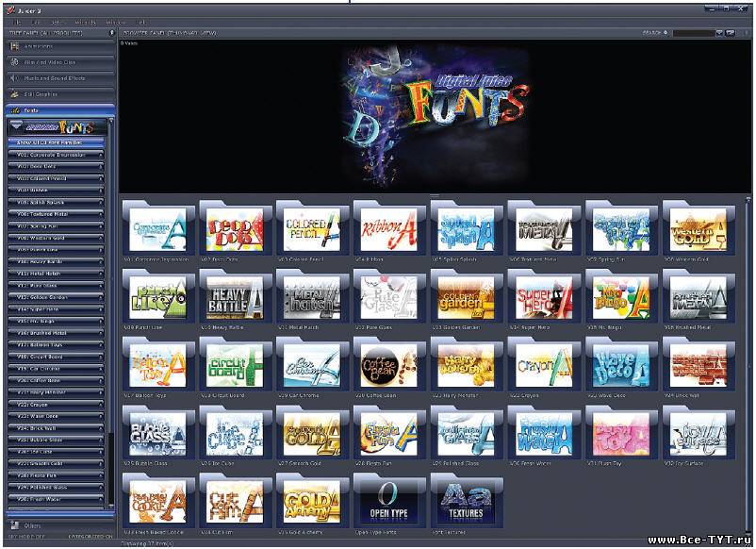Select V24: Brick Wall in tree list

pos(56,428)
